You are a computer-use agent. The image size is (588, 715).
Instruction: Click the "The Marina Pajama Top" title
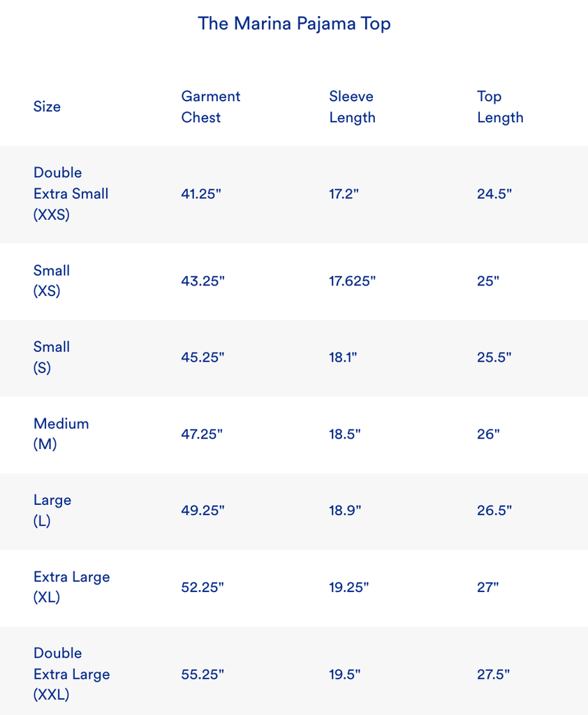pyautogui.click(x=294, y=23)
